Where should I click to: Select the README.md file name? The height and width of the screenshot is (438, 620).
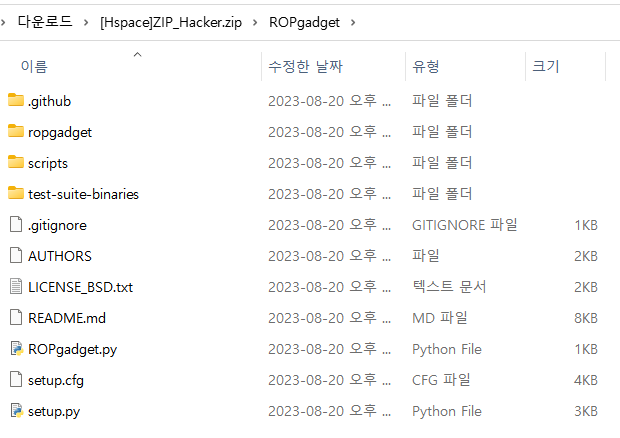coord(67,318)
